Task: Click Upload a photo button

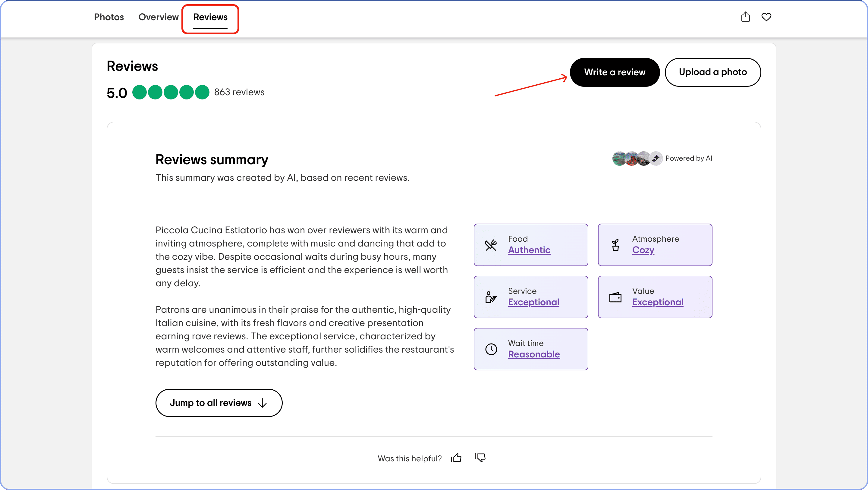Action: pos(713,72)
